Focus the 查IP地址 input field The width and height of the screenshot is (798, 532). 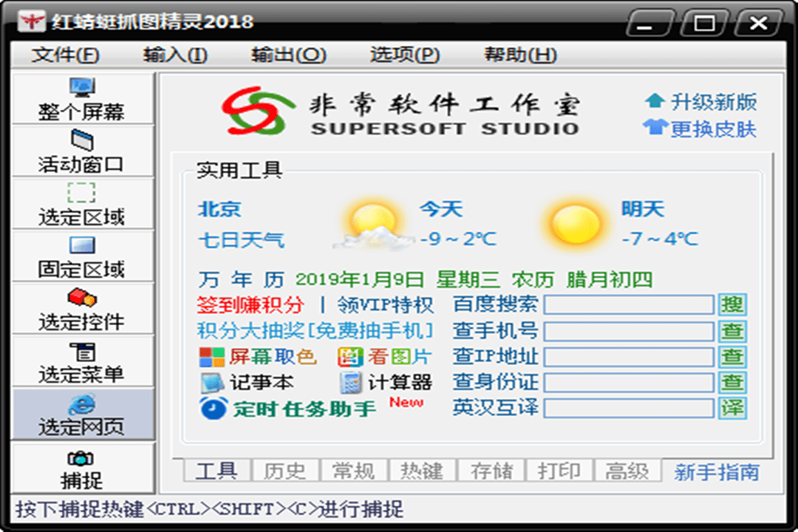tap(629, 357)
